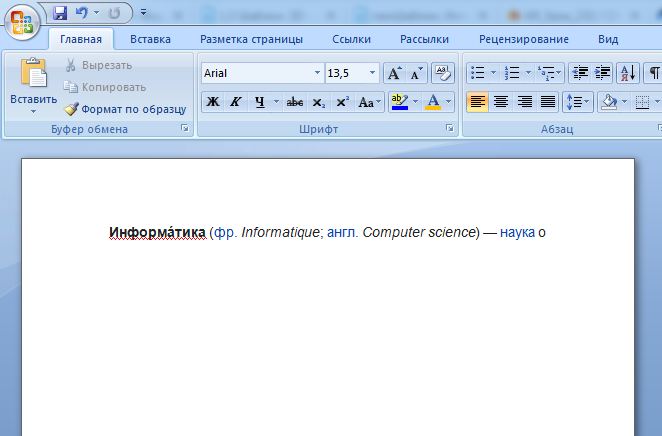Viewport: 662px width, 436px height.
Task: Open the underline style dropdown arrow
Action: coord(276,102)
